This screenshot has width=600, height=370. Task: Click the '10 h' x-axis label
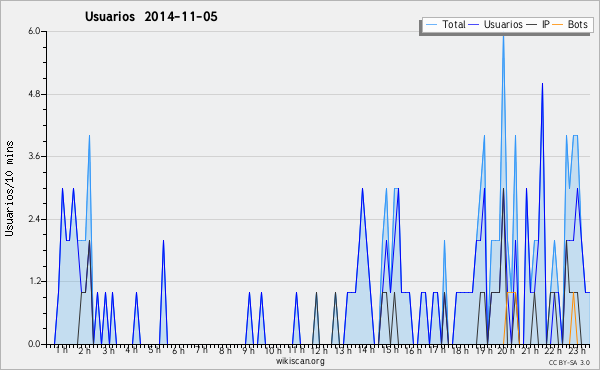[273, 350]
